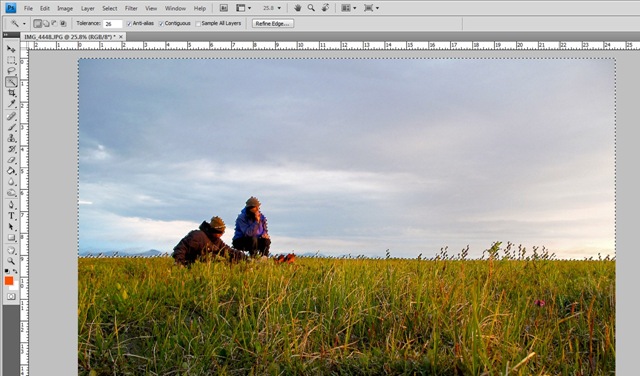The image size is (640, 376).
Task: Select the Rectangle shape tool
Action: click(11, 238)
